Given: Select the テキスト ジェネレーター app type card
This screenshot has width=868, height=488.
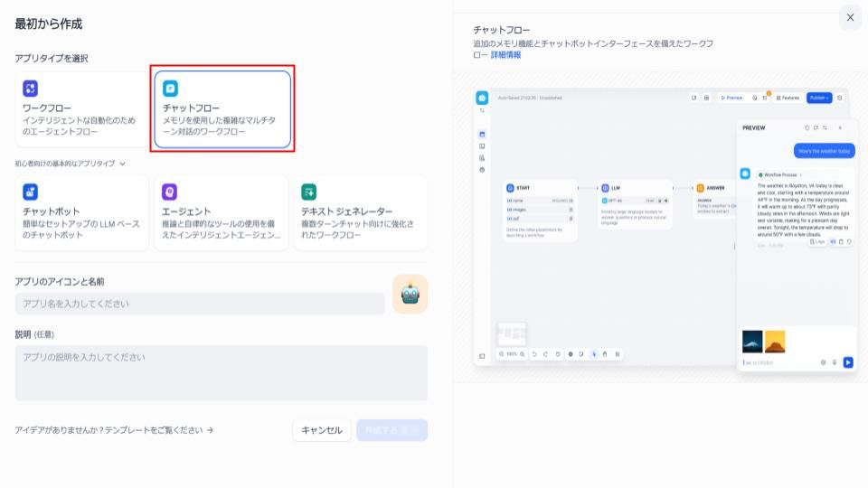Looking at the screenshot, I should point(360,213).
